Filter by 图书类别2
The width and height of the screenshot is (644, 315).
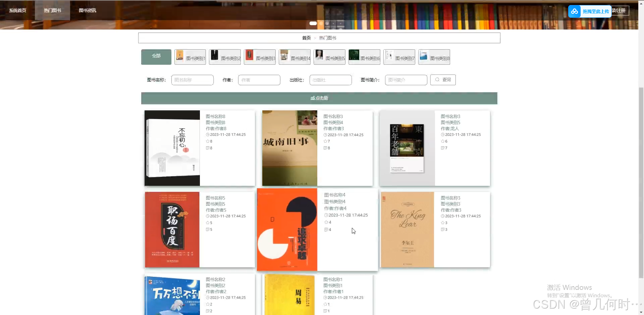[x=225, y=57]
